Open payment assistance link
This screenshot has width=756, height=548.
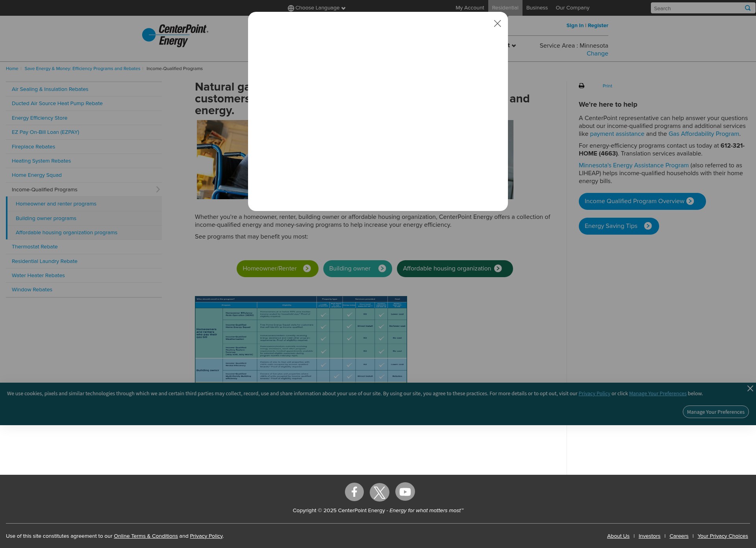coord(617,134)
